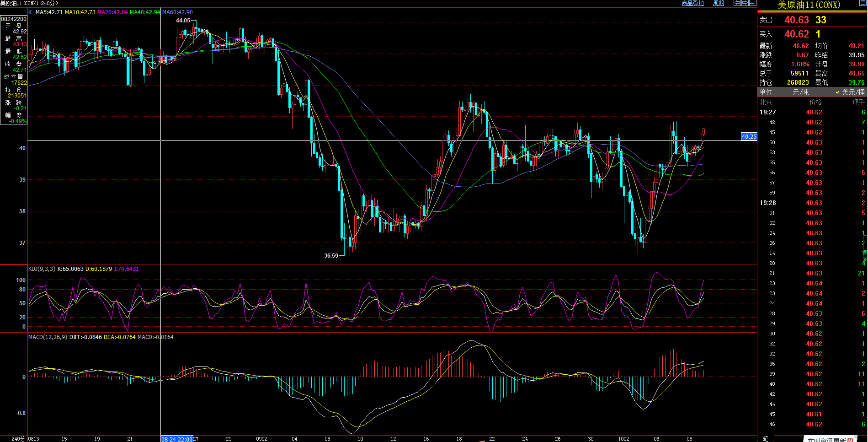
Task: Click the 240分 period label at bottom-left
Action: pos(18,439)
